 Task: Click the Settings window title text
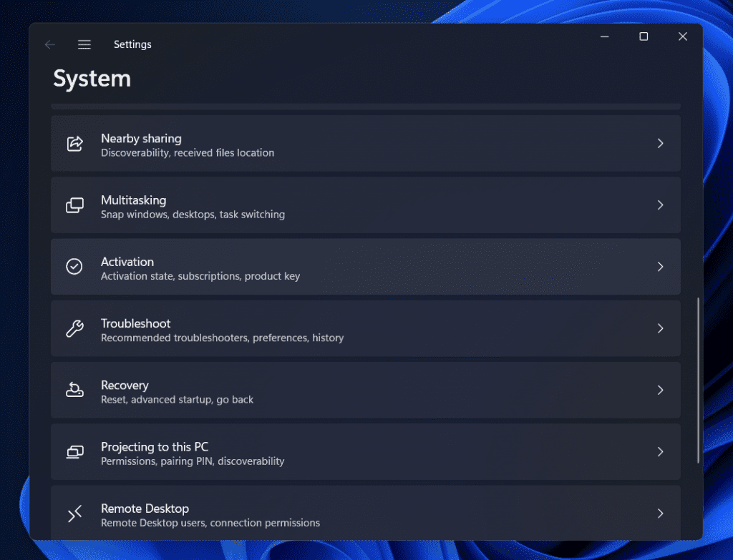(132, 44)
